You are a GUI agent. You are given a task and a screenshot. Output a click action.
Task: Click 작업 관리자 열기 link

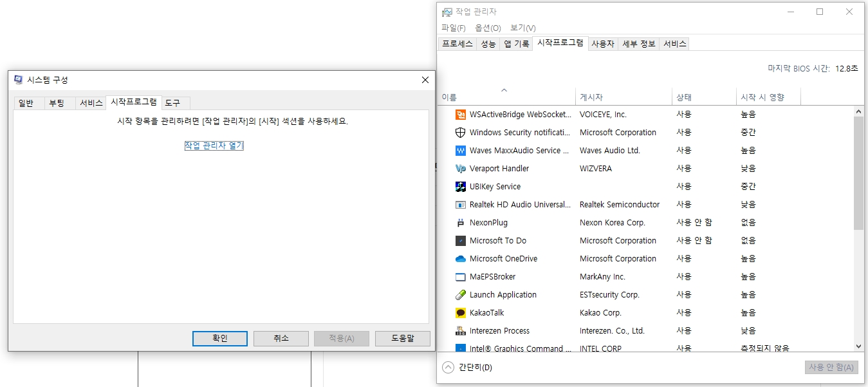pos(214,146)
